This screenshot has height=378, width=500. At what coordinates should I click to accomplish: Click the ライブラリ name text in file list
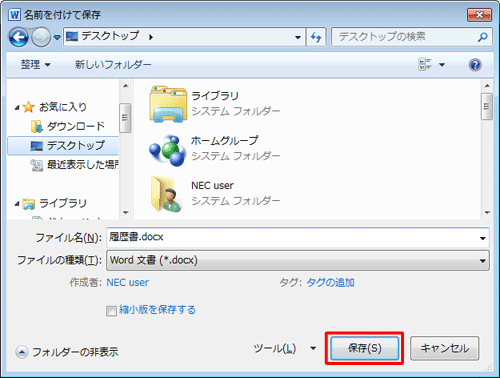click(x=215, y=96)
